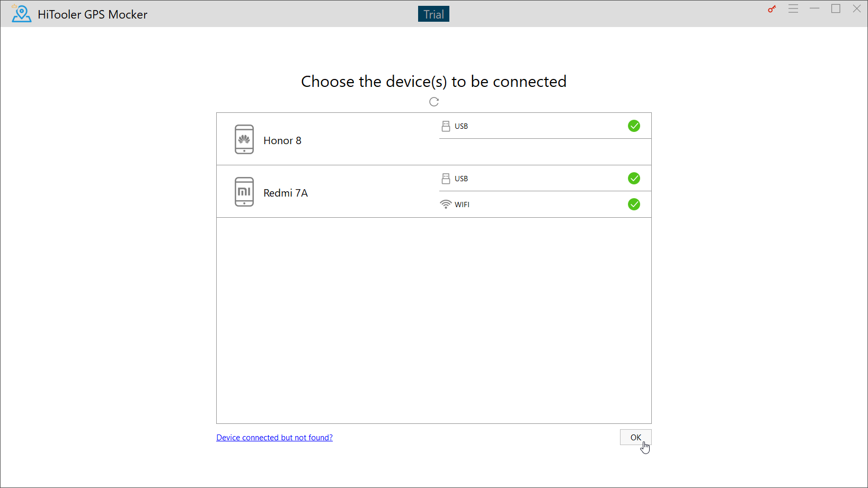Click the refresh device list icon
868x488 pixels.
click(x=434, y=102)
